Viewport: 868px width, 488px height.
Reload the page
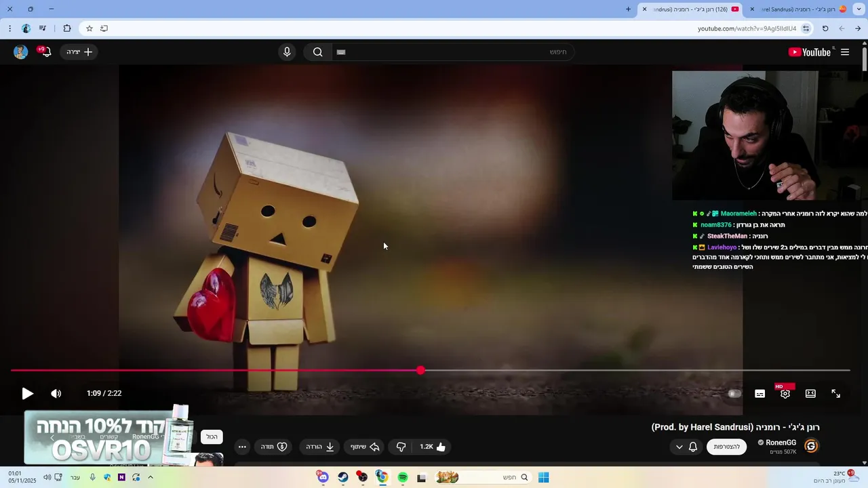click(x=825, y=28)
